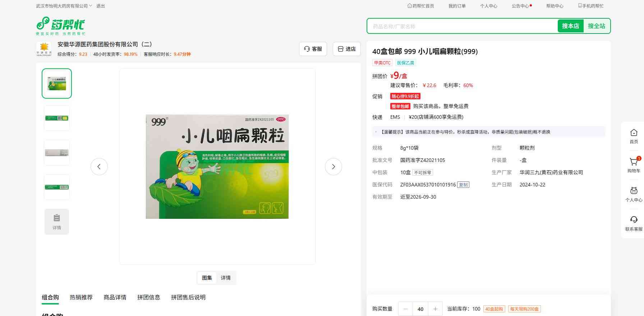Contact customer service via headset sidebar icon
This screenshot has width=644, height=316.
634,223
